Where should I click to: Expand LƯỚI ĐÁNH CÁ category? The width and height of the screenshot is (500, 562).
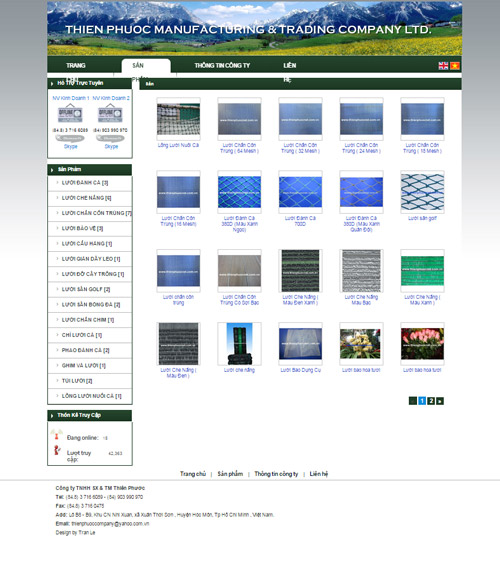pyautogui.click(x=85, y=183)
